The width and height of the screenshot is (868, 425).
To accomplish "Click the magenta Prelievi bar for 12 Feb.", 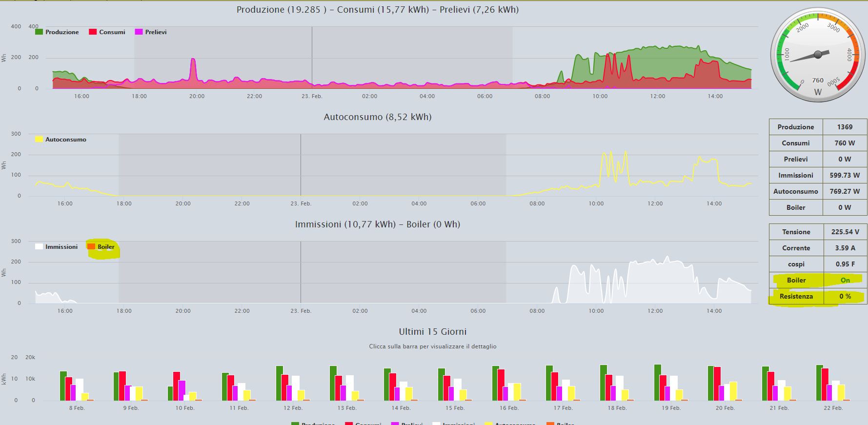I will click(x=289, y=393).
